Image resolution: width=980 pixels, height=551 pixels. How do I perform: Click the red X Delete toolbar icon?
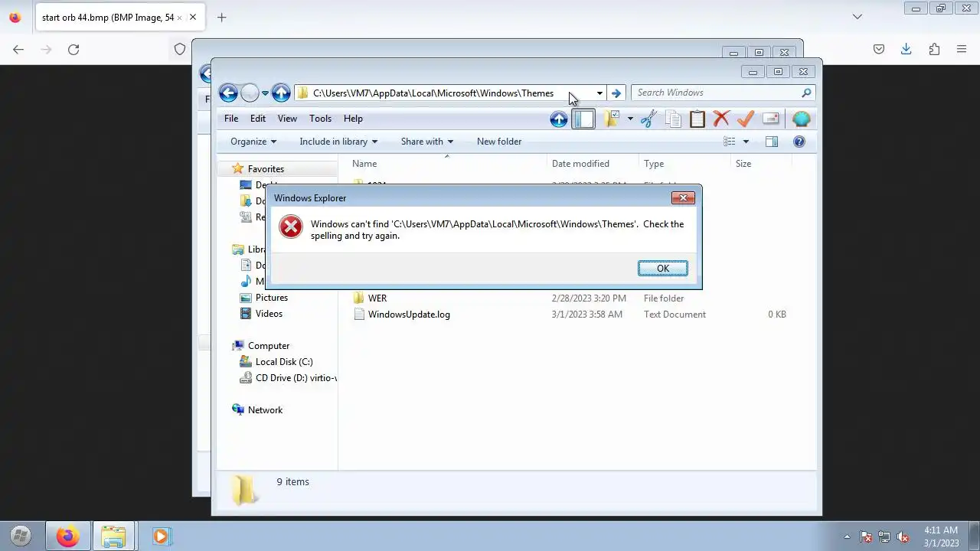coord(721,119)
